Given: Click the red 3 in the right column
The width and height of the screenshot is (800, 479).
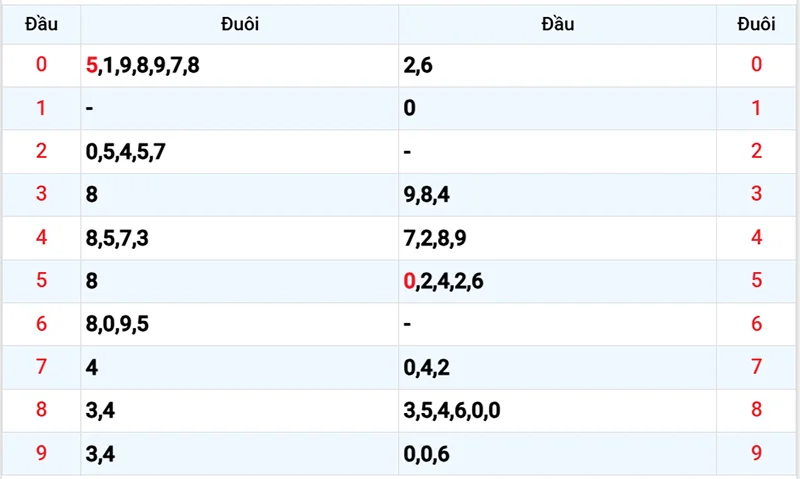Looking at the screenshot, I should pyautogui.click(x=756, y=195).
